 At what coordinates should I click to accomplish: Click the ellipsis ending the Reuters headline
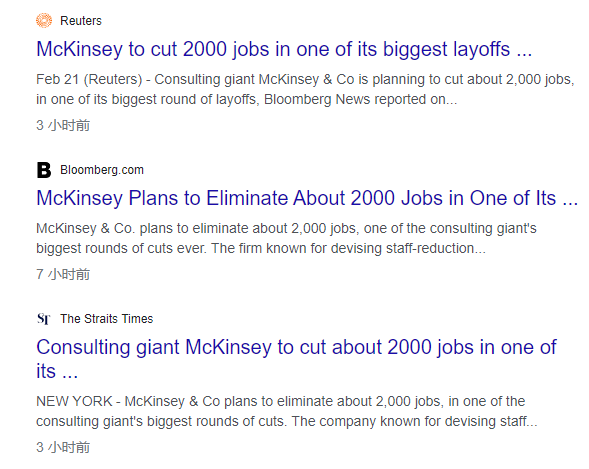pyautogui.click(x=524, y=51)
